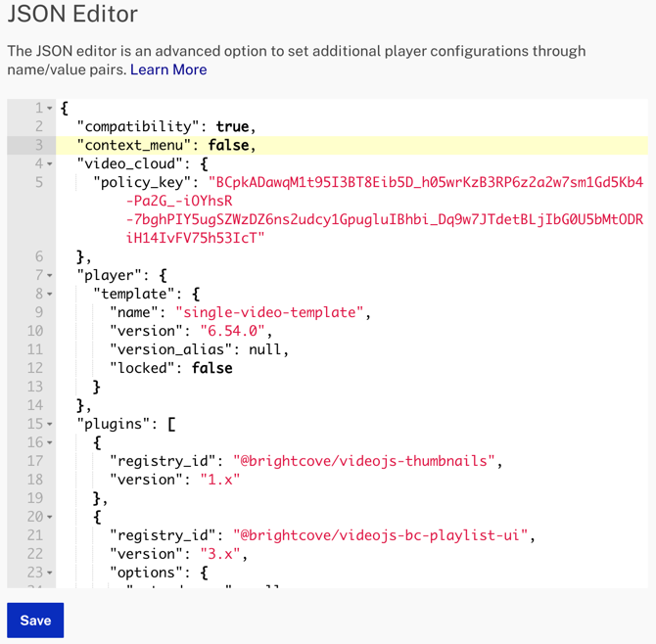Click gutter line number 12
Image resolution: width=656 pixels, height=644 pixels.
35,368
